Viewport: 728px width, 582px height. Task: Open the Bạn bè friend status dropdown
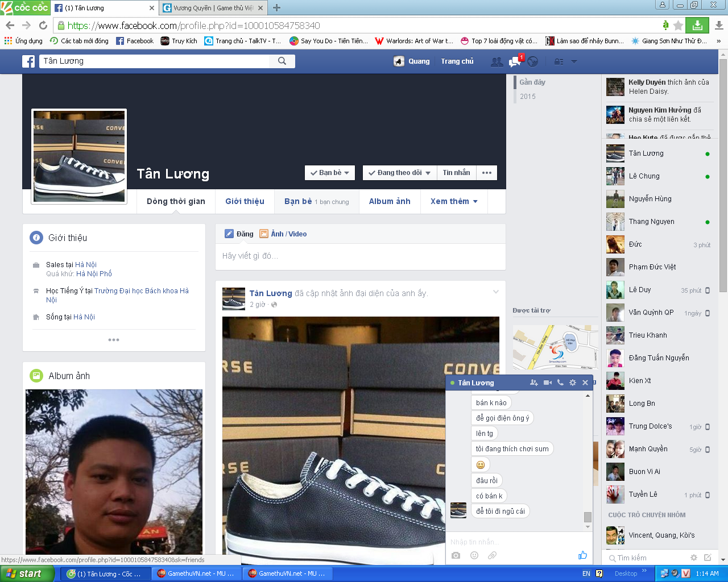click(330, 173)
